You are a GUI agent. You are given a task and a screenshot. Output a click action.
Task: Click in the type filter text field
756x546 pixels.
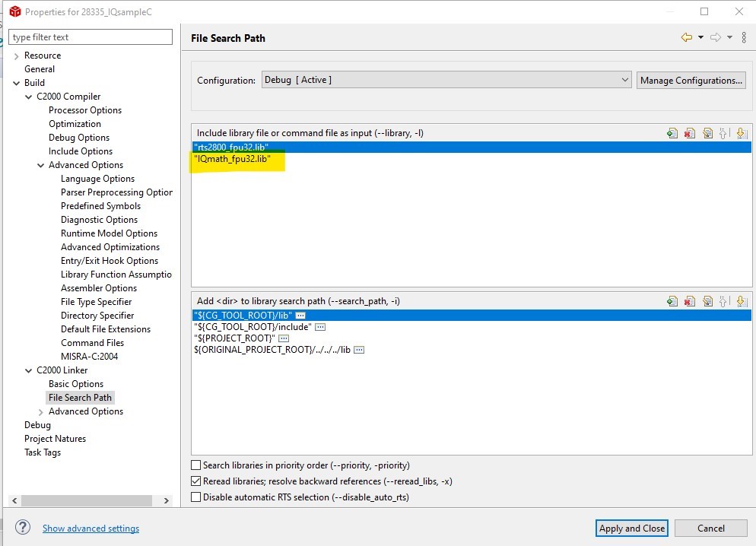click(x=91, y=37)
